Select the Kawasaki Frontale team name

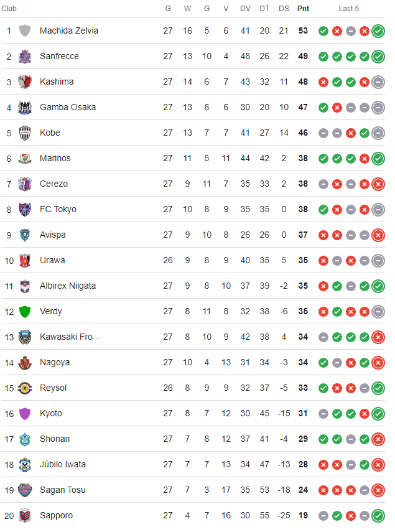[x=70, y=337]
